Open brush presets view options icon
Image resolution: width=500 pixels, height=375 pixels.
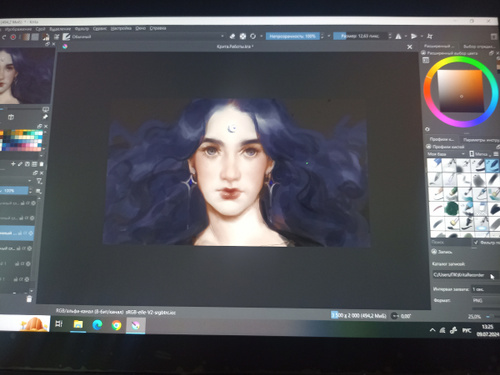click(496, 154)
